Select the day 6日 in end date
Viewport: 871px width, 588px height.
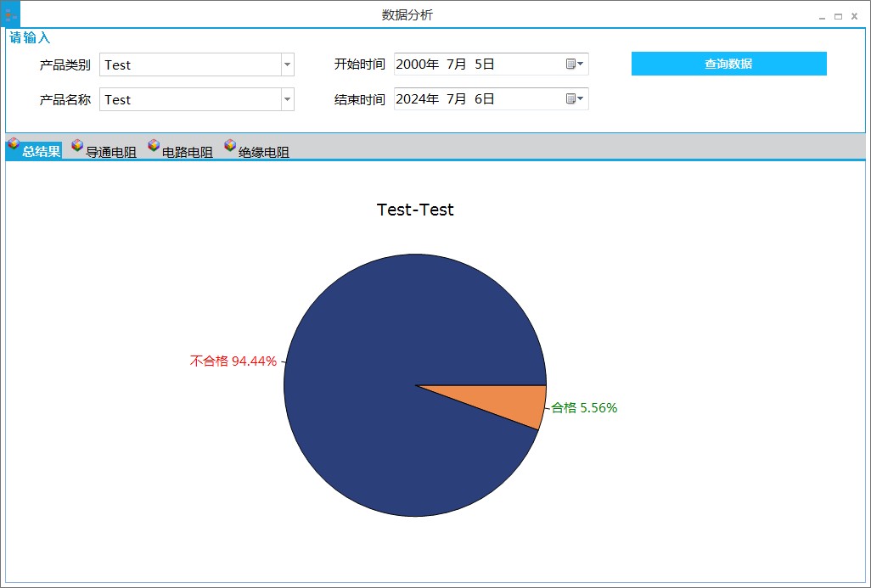pos(484,99)
